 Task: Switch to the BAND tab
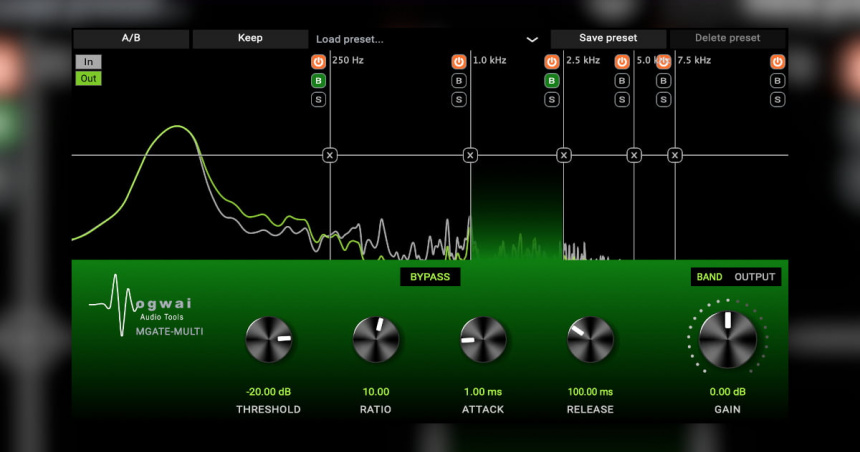pos(709,277)
